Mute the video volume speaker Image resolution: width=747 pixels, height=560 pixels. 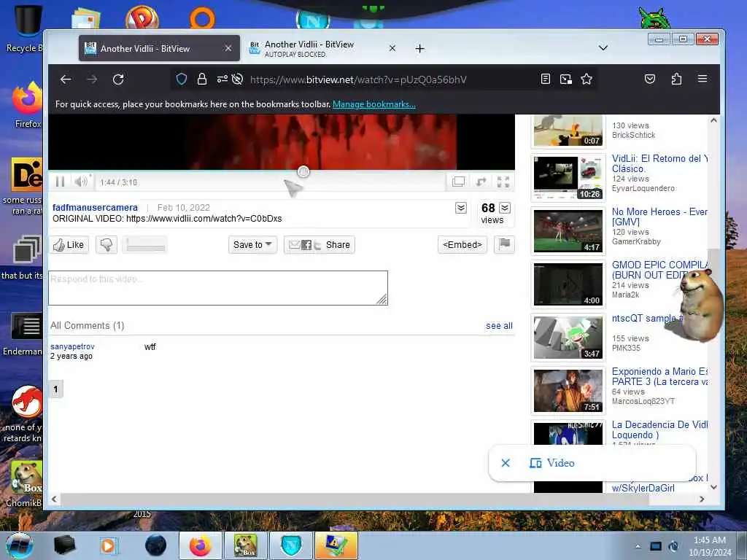coord(81,181)
